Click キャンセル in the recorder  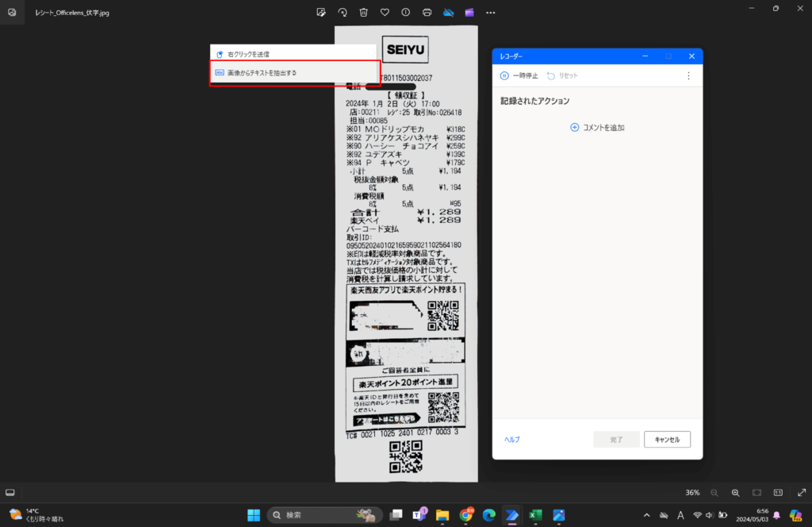coord(667,440)
